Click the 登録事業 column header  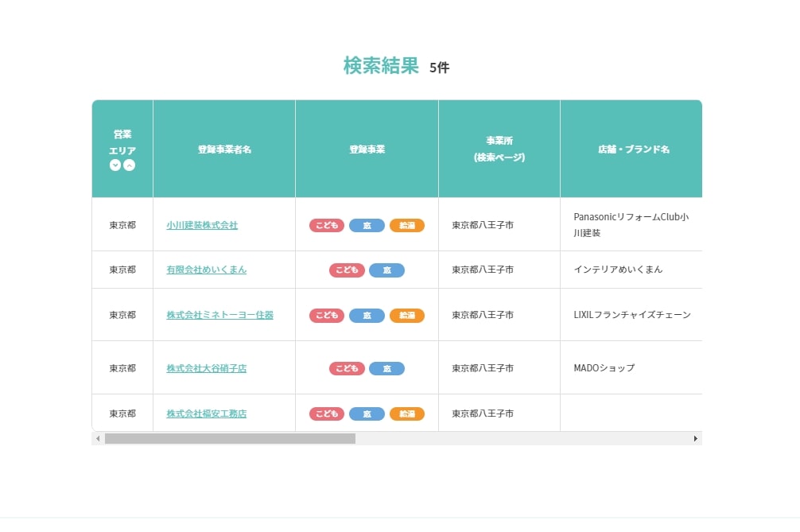367,149
